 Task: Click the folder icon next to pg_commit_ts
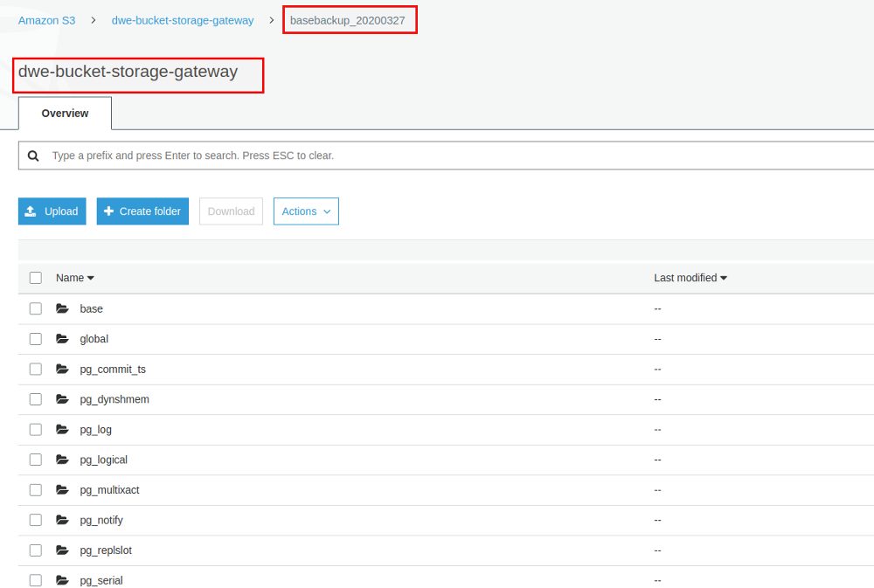(62, 369)
